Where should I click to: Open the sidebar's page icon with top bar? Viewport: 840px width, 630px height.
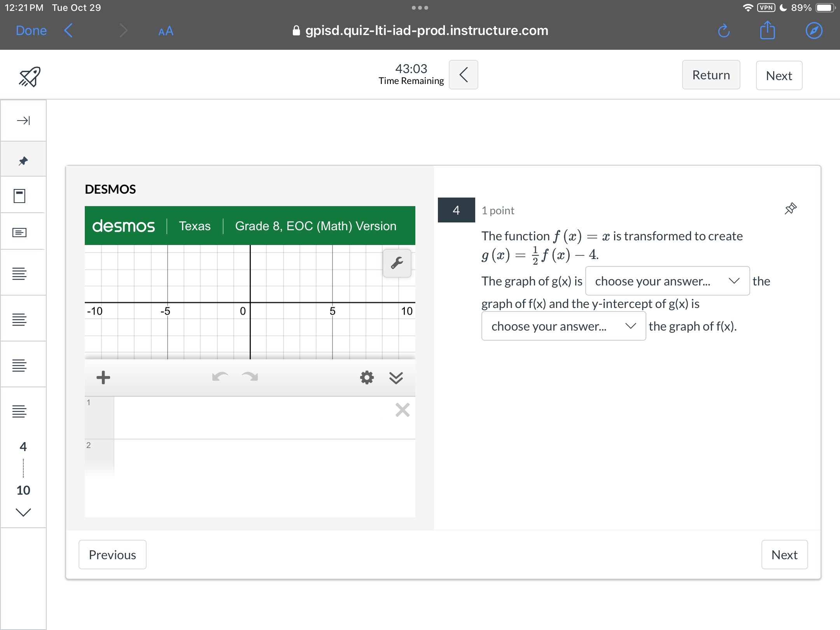tap(19, 196)
